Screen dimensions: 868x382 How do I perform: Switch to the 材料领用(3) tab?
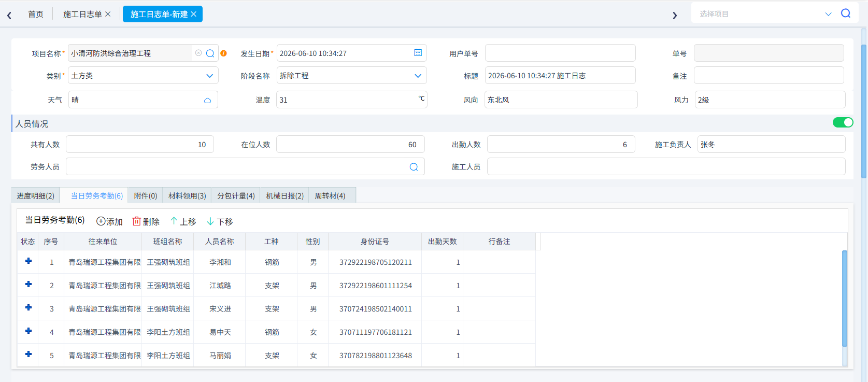[x=187, y=196]
